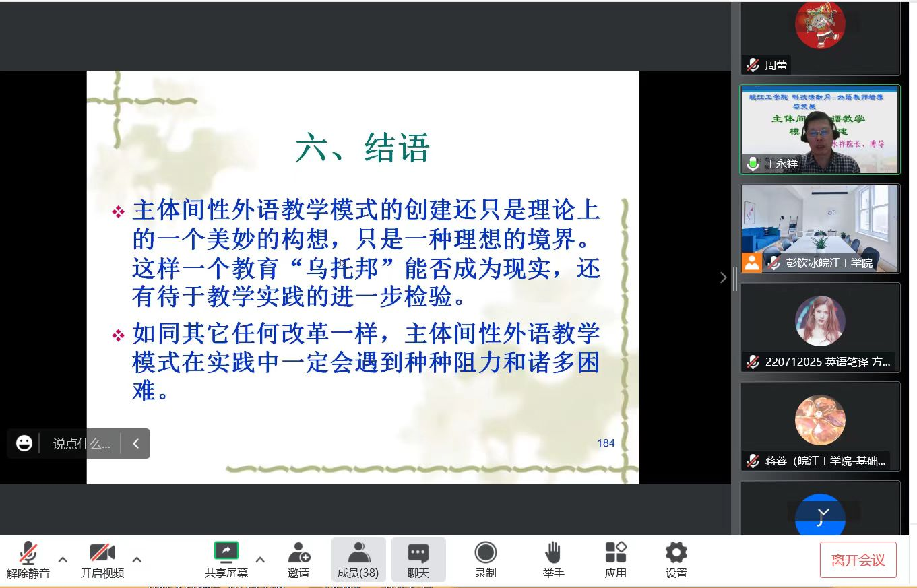The height and width of the screenshot is (588, 917).
Task: Click the red 离开会议 leave button
Action: click(x=858, y=560)
